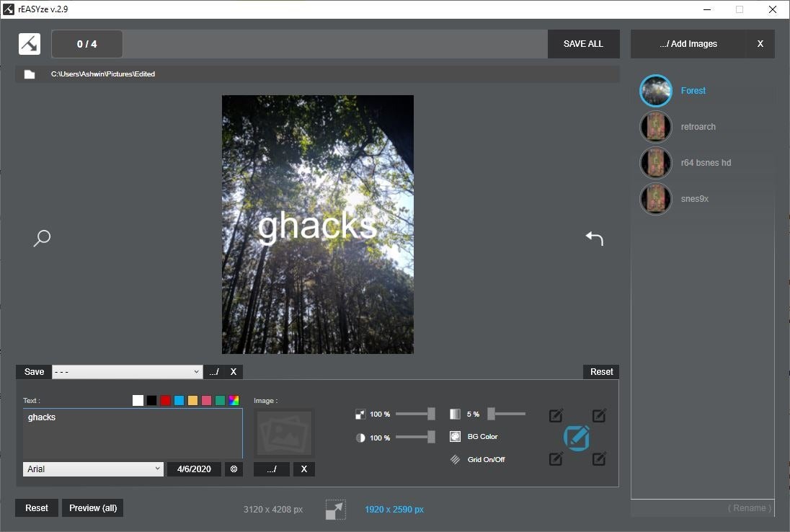The width and height of the screenshot is (790, 532).
Task: Pick the red text color swatch
Action: pos(165,401)
